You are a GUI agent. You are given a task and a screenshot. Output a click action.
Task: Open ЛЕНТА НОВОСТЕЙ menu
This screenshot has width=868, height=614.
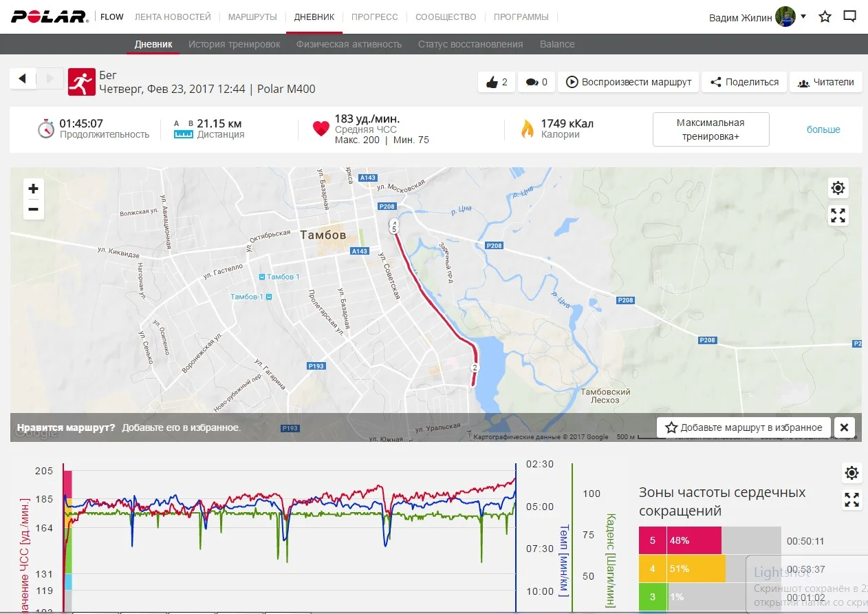(173, 17)
